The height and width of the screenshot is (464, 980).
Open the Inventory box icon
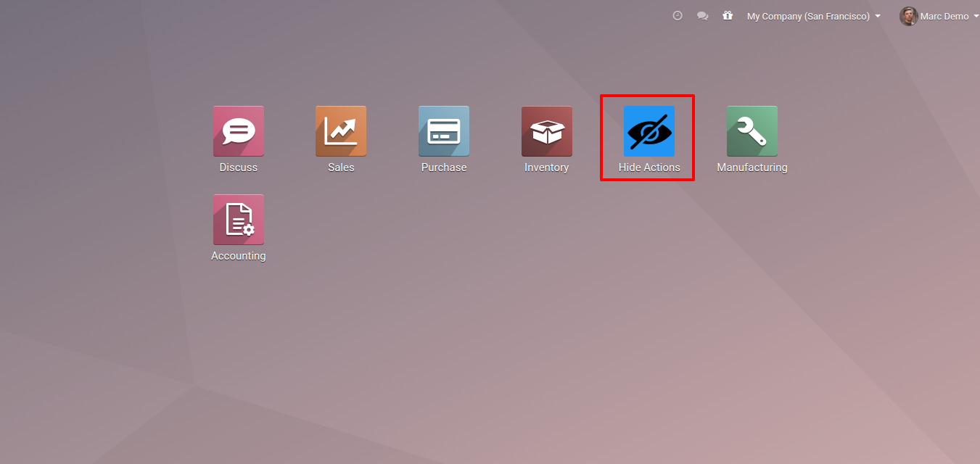tap(547, 131)
